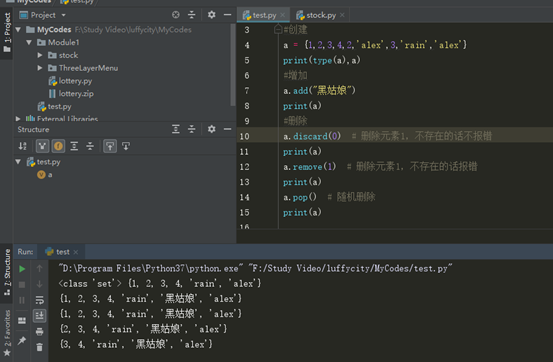Go down the stack trace arrow
553x362 pixels.
[40, 284]
